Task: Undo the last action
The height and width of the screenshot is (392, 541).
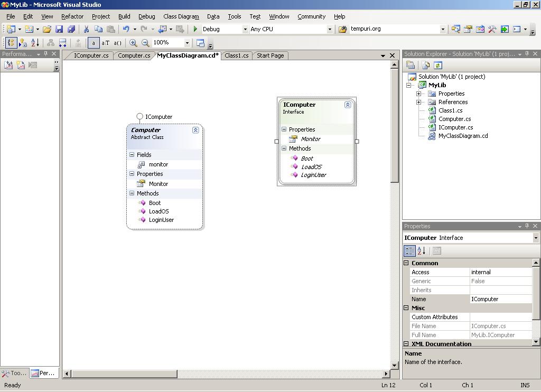Action: click(x=126, y=30)
